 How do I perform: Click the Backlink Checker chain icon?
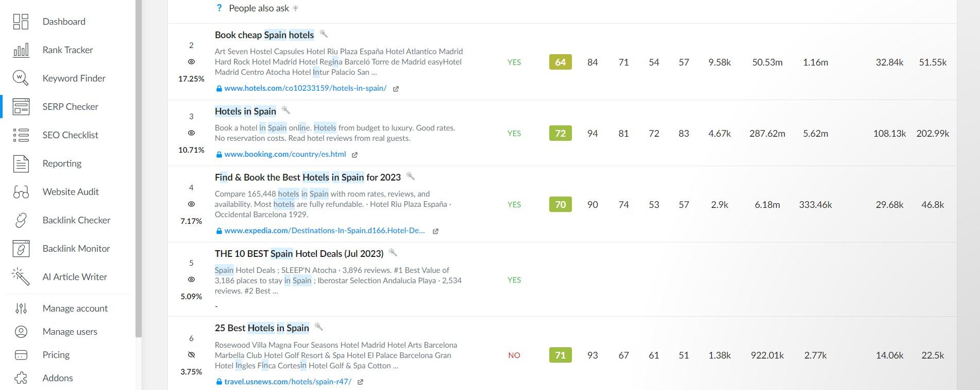pyautogui.click(x=21, y=220)
